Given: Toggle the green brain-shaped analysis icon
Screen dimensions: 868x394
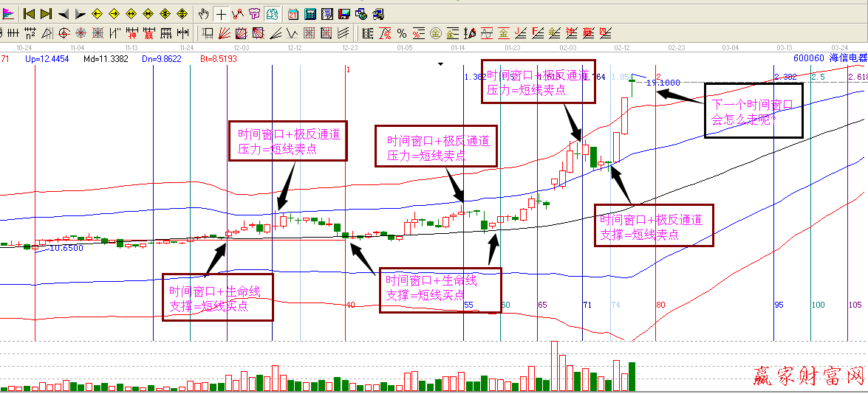Looking at the screenshot, I should point(272,14).
